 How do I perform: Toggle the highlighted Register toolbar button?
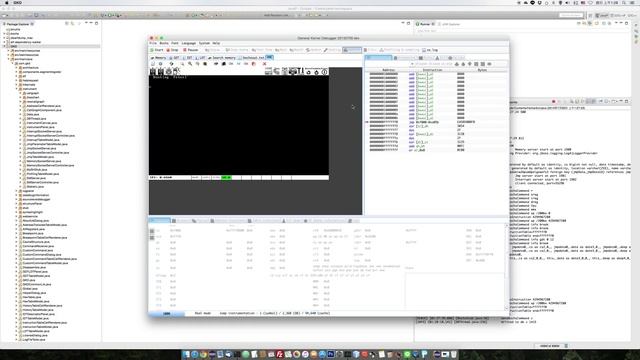[x=352, y=50]
